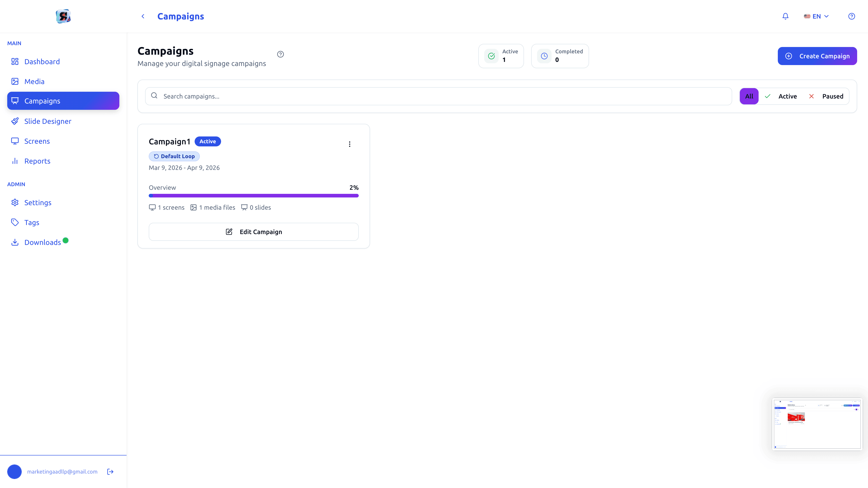Open the Campaign1 three-dot options menu
868x488 pixels.
pos(349,144)
